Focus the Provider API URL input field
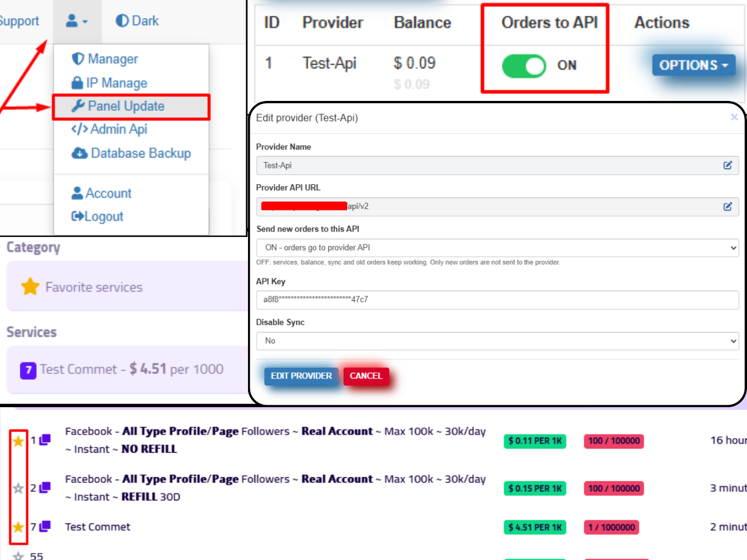This screenshot has width=747, height=560. [x=497, y=206]
